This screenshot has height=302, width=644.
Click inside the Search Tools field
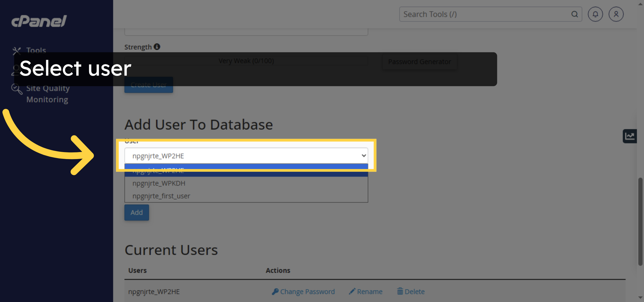483,14
